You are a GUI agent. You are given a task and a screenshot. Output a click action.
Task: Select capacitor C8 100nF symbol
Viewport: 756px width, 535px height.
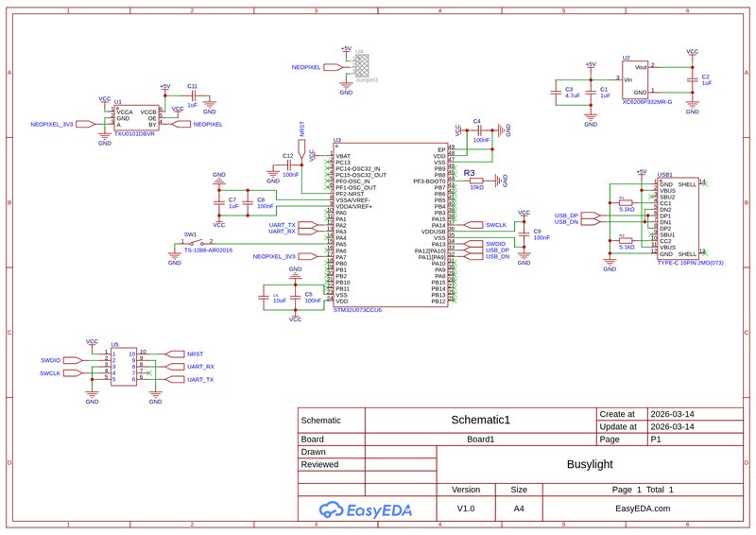(x=248, y=202)
